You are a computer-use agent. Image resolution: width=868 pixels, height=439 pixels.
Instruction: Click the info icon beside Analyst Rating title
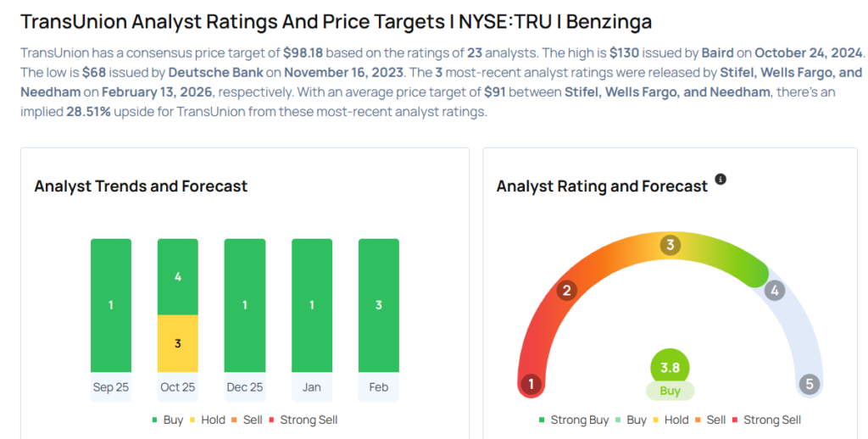click(x=721, y=180)
